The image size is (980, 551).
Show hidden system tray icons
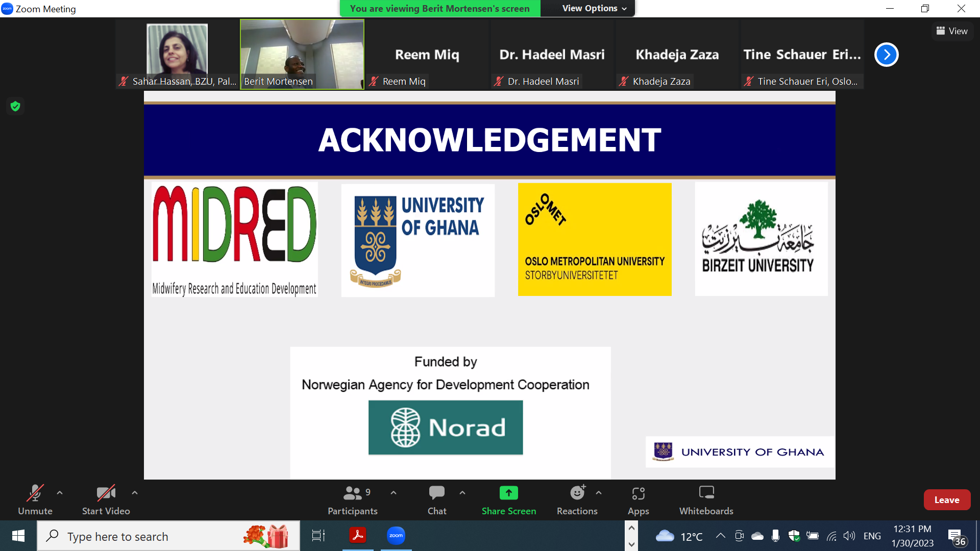(x=721, y=536)
